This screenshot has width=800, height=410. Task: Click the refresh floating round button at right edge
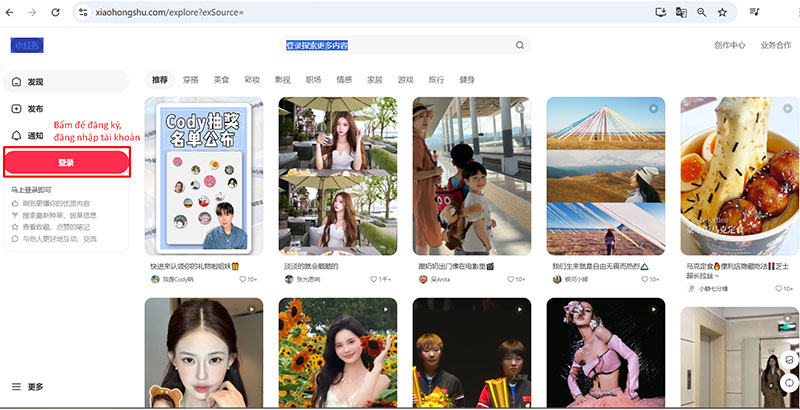[789, 382]
